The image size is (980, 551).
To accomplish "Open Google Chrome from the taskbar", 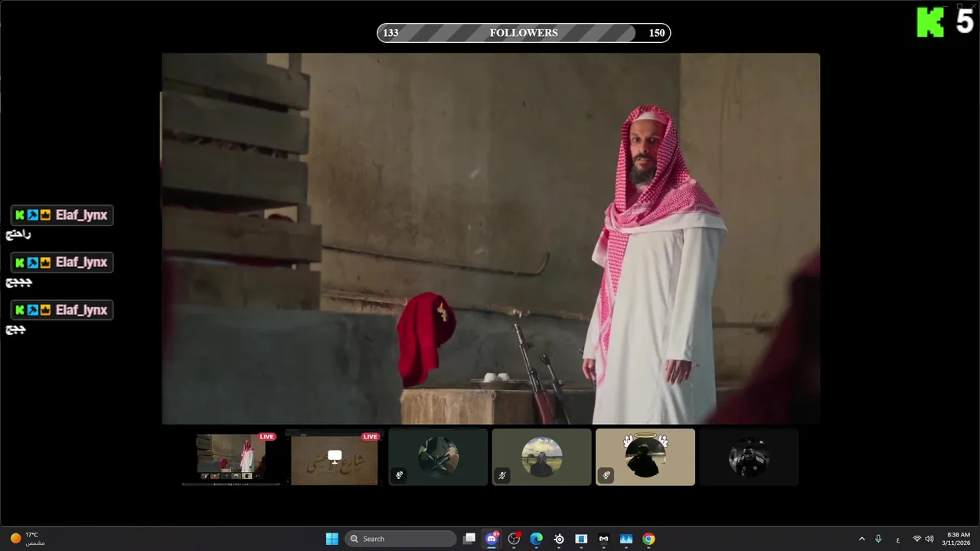I will click(648, 539).
